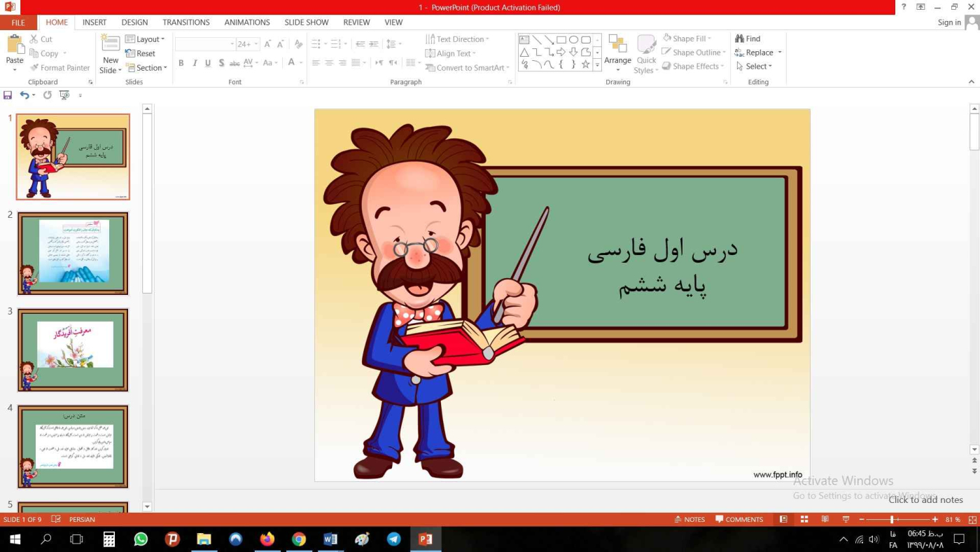980x552 pixels.
Task: Expand the Layout dropdown
Action: 145,39
